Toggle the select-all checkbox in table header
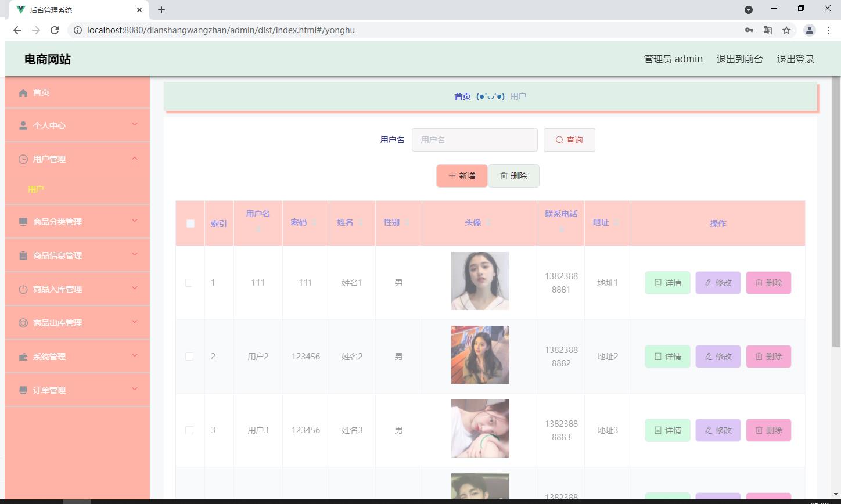The width and height of the screenshot is (841, 504). [190, 224]
